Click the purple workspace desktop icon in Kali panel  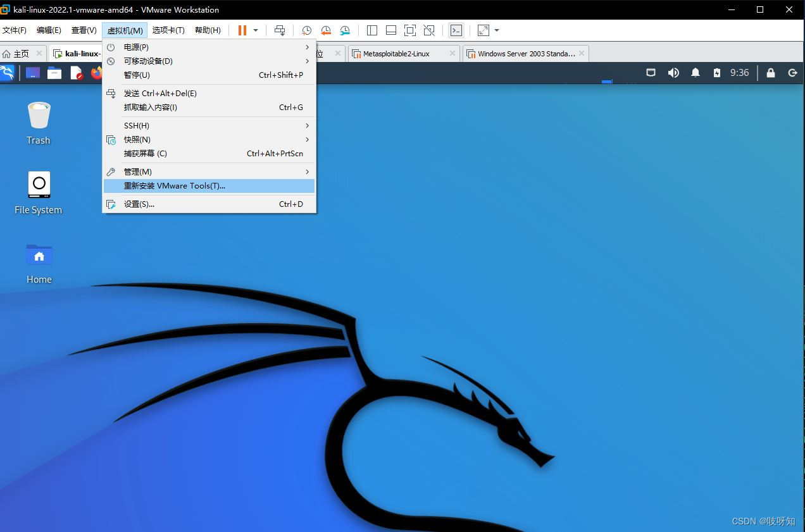point(33,73)
